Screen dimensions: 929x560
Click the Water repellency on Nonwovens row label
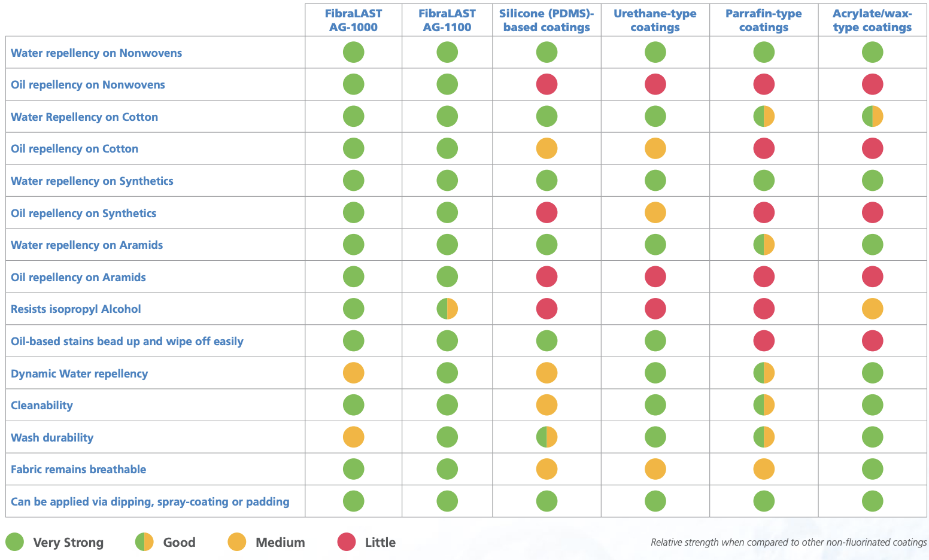tap(96, 53)
